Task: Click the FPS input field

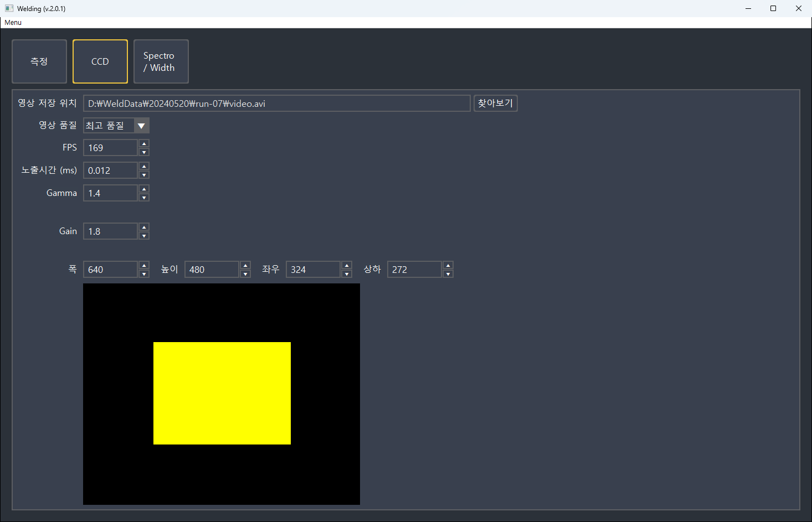Action: click(110, 148)
